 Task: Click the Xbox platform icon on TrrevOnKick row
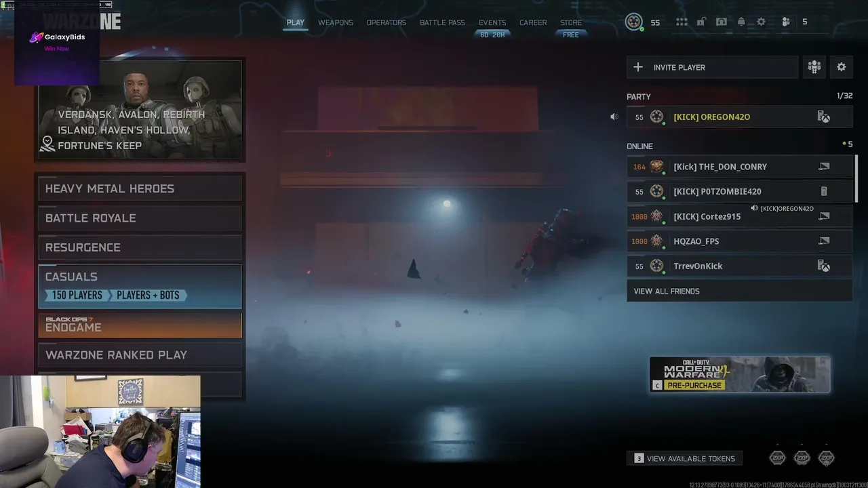click(824, 266)
